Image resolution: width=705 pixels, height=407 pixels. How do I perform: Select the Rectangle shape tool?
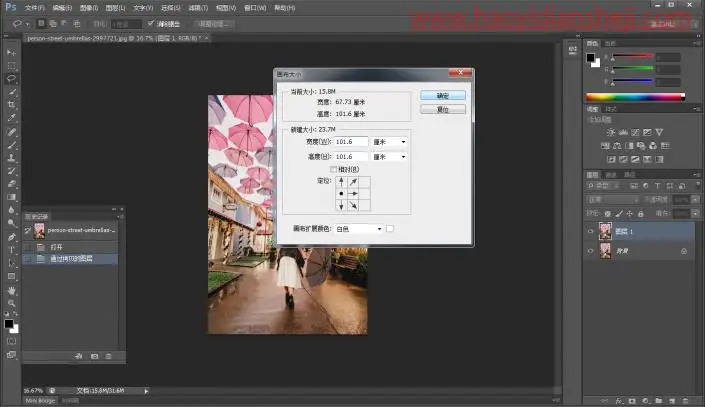11,276
